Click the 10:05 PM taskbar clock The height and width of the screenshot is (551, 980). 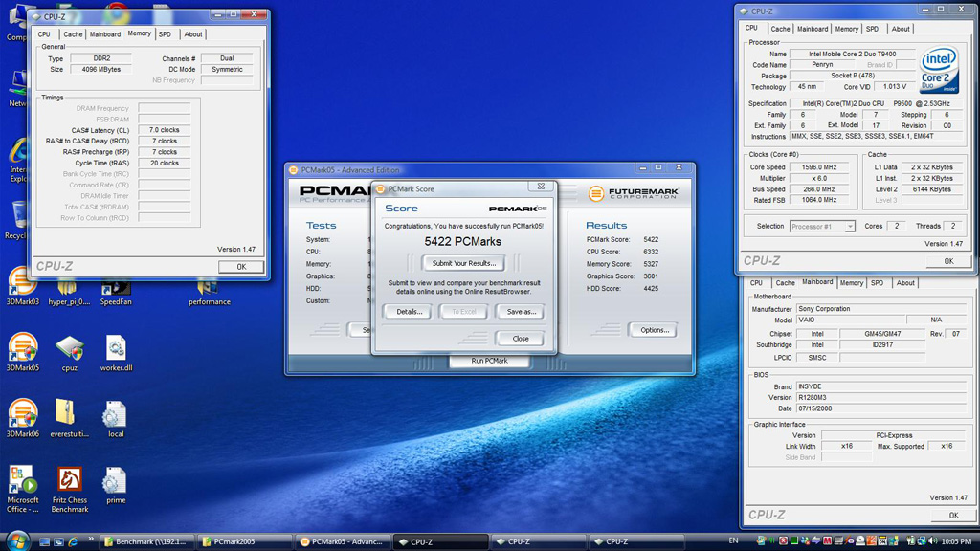[956, 541]
